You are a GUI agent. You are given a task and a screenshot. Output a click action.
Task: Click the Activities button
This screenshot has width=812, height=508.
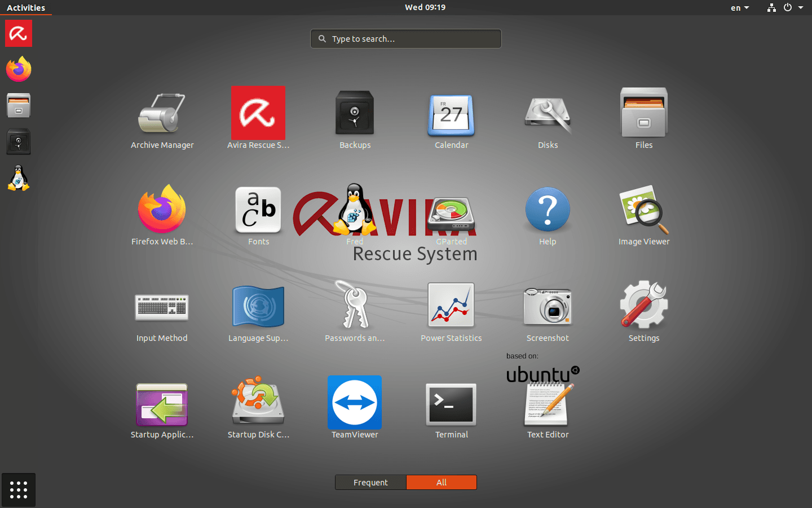point(26,7)
